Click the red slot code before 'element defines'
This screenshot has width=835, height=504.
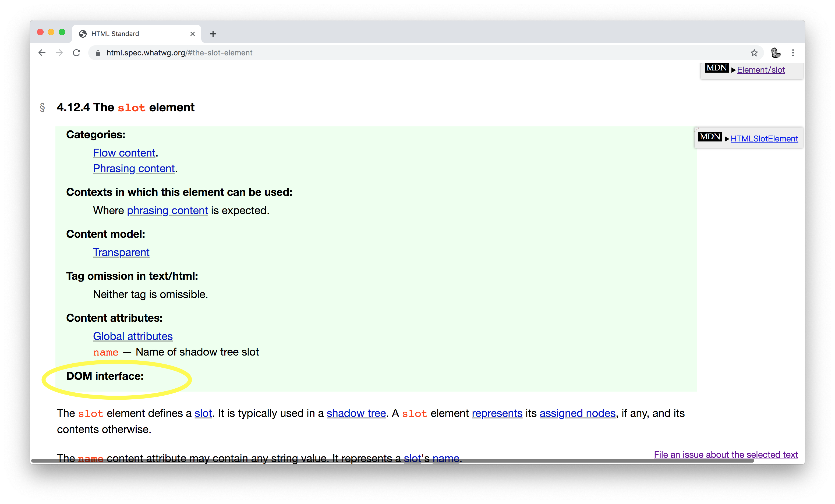tap(90, 414)
